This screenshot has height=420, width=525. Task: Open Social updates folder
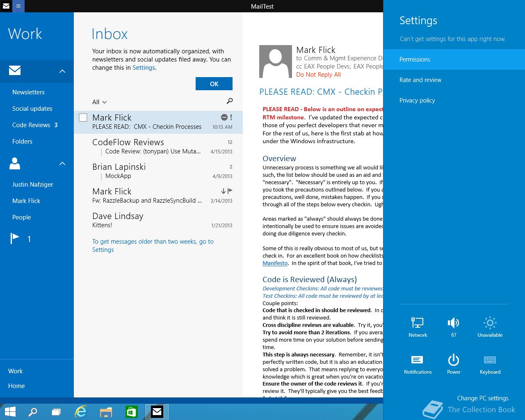click(32, 108)
